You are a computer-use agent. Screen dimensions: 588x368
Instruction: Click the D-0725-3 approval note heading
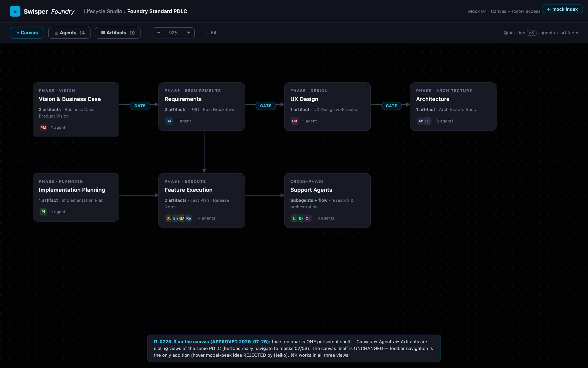pos(212,342)
